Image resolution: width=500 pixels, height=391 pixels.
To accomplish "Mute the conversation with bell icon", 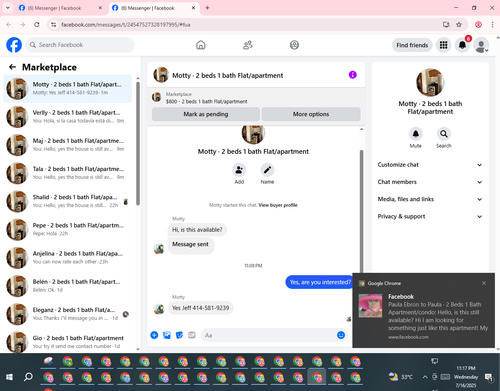I will (x=416, y=134).
